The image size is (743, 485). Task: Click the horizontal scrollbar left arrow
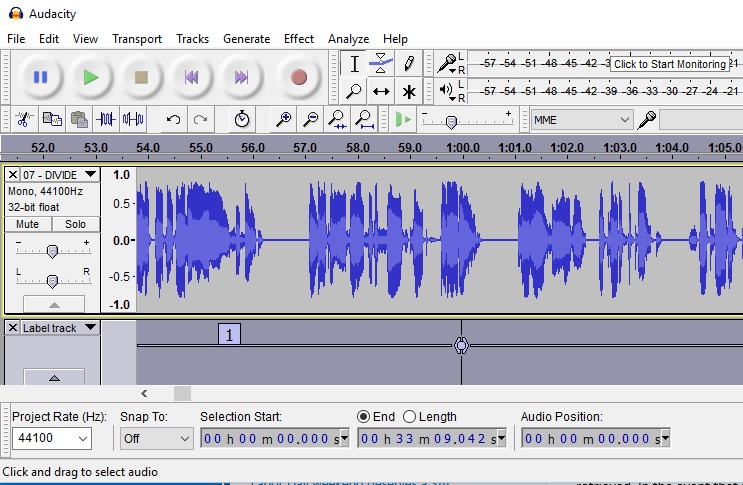click(x=144, y=393)
